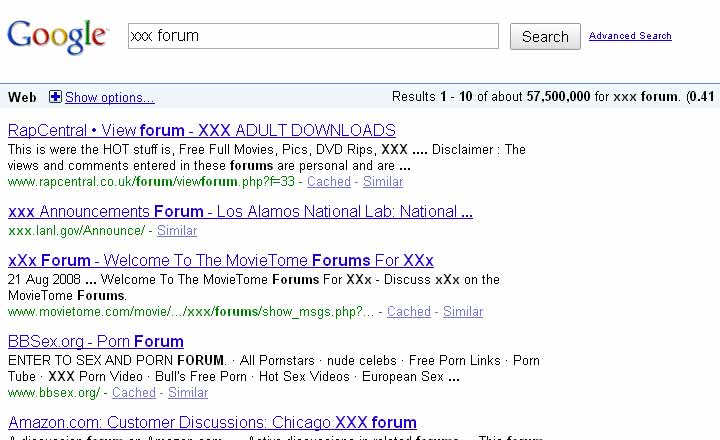Screen dimensions: 720x440
Task: Focus the search query input field
Action: click(313, 36)
